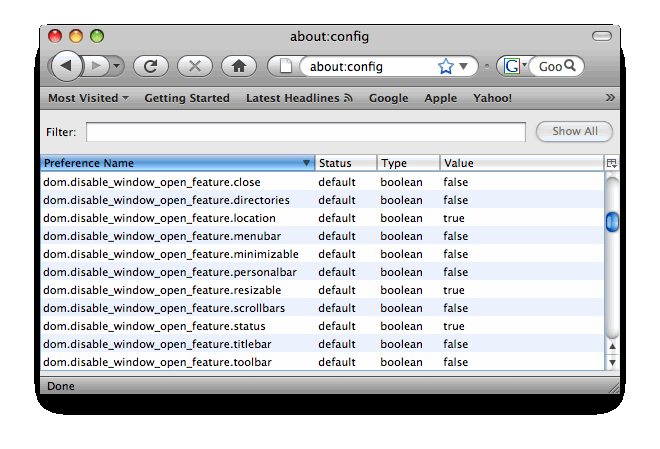The width and height of the screenshot is (660, 449).
Task: Click the search magnifying glass icon
Action: pos(571,66)
